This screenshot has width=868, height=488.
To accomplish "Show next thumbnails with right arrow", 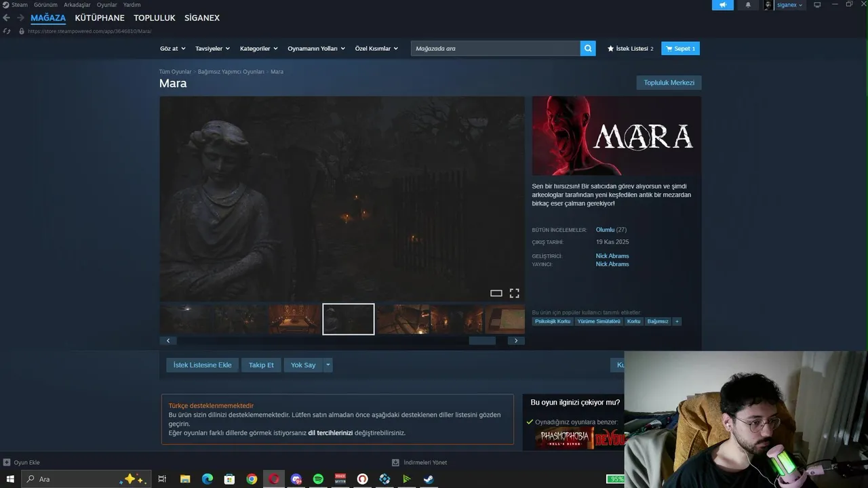I will coord(516,340).
